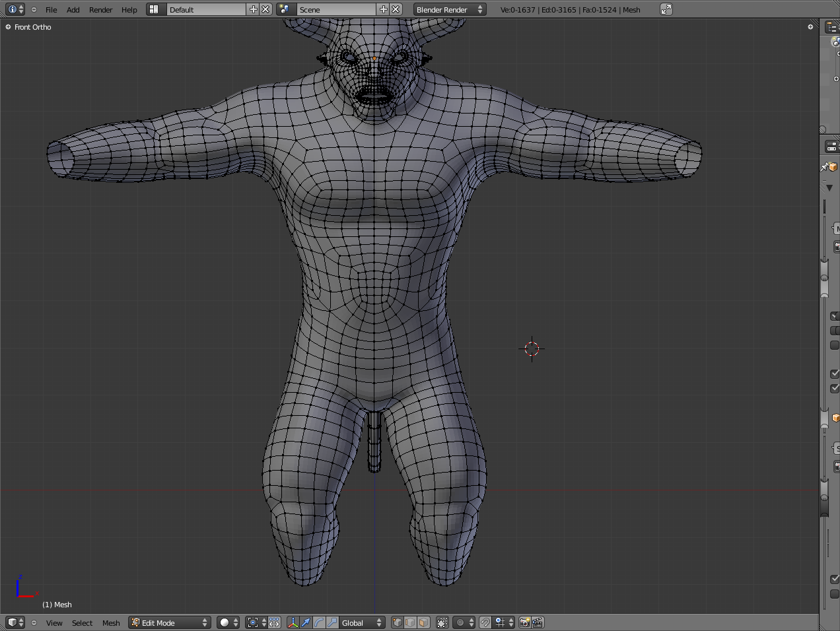Image resolution: width=840 pixels, height=631 pixels.
Task: Open the Edit Mode dropdown
Action: tap(170, 622)
